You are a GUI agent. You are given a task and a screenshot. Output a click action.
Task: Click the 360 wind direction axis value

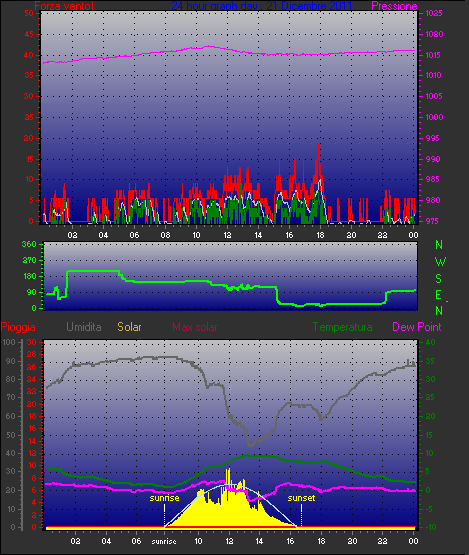(29, 244)
